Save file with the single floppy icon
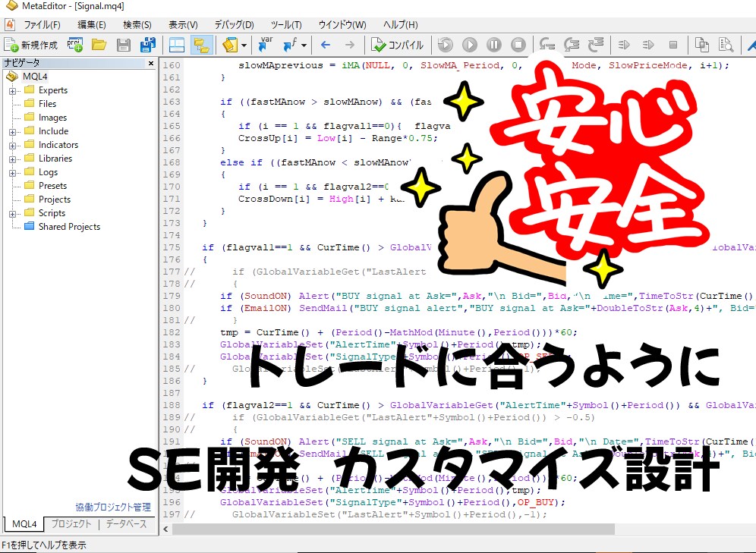The width and height of the screenshot is (756, 553). tap(124, 46)
